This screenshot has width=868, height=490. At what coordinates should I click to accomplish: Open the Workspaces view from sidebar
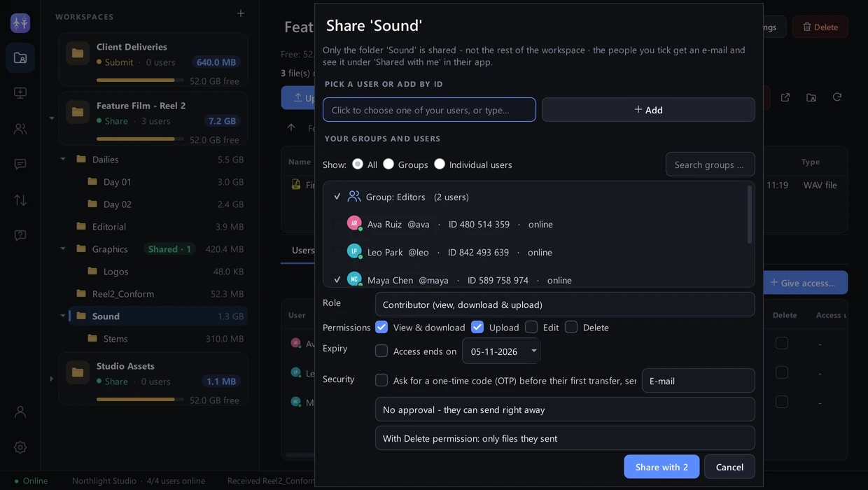20,58
